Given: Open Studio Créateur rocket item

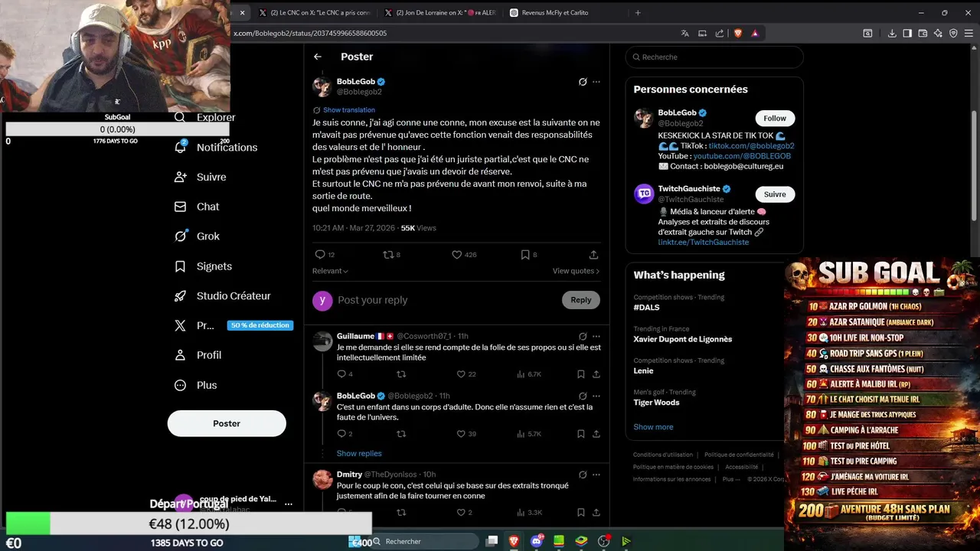Looking at the screenshot, I should [223, 295].
